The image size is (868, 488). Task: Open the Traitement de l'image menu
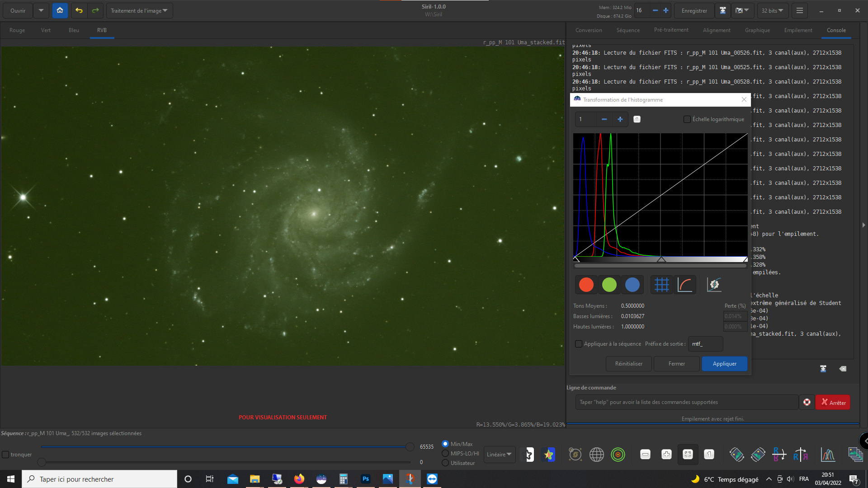click(139, 10)
